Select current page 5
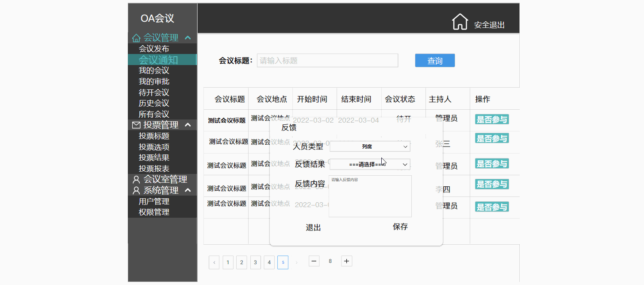This screenshot has width=644, height=285. 283,262
